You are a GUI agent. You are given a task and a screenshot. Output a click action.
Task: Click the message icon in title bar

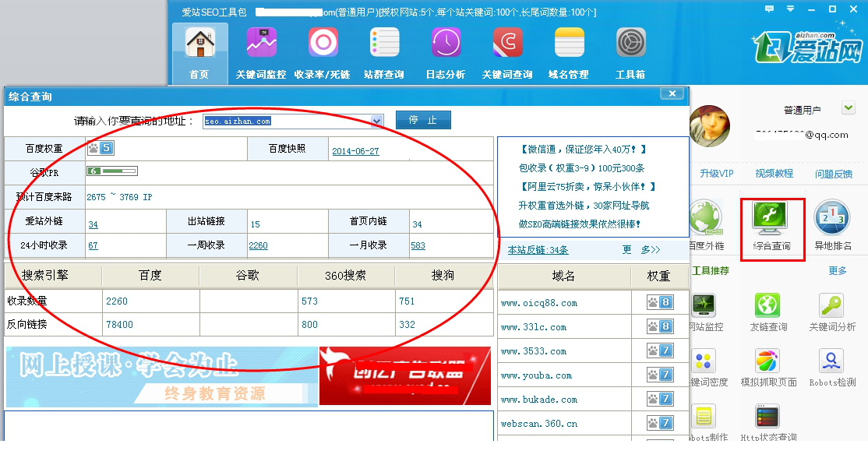pyautogui.click(x=769, y=9)
